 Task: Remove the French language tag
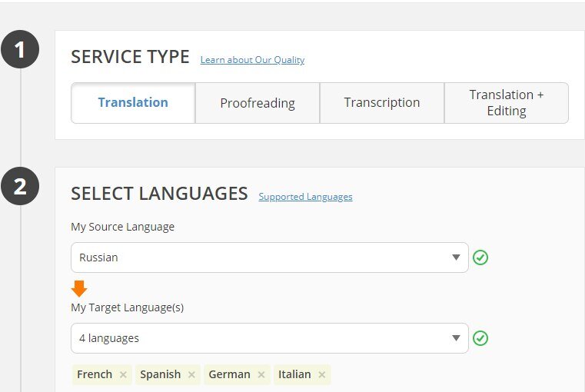(123, 375)
